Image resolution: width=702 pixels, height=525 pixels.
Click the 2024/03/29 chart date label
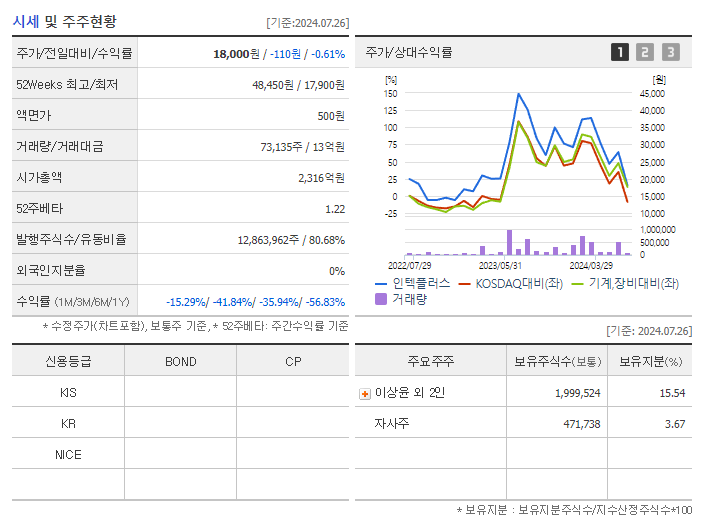[x=591, y=266]
